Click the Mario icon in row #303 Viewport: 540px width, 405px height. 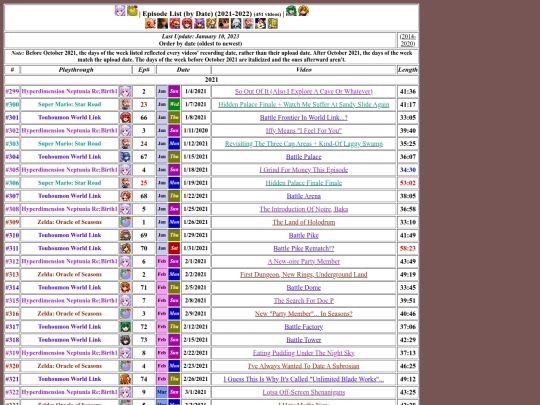click(x=125, y=144)
